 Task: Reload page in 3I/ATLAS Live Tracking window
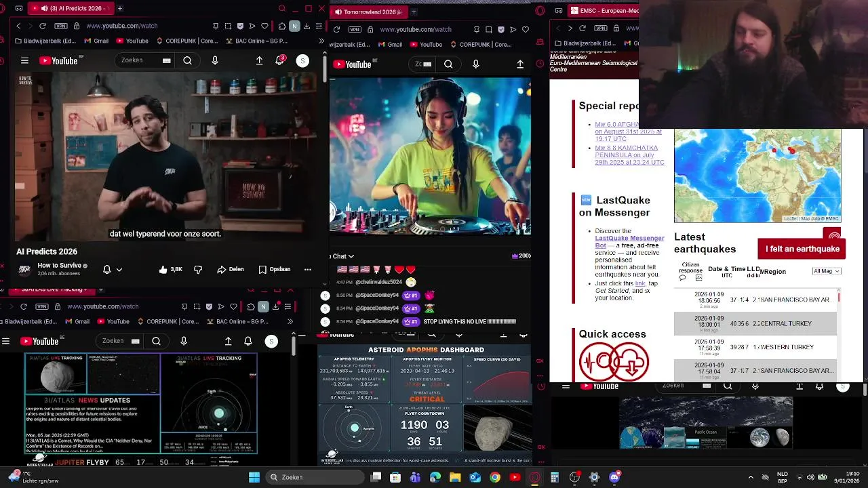pos(24,306)
